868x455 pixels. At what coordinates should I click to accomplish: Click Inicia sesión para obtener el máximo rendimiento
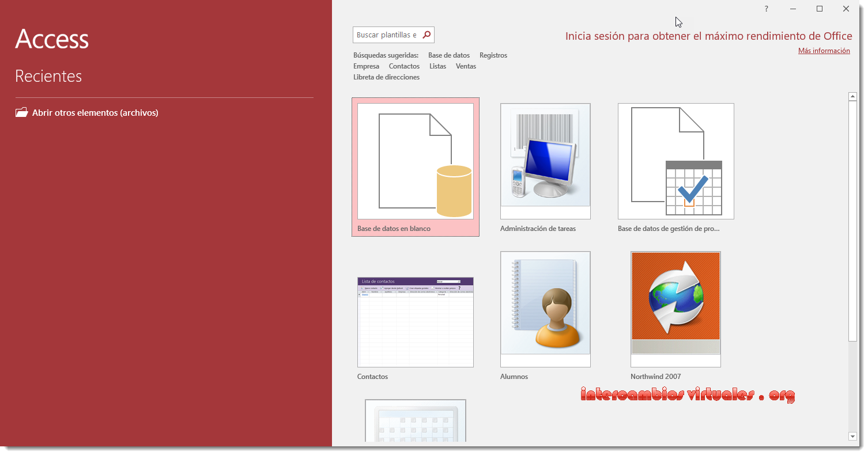(709, 36)
